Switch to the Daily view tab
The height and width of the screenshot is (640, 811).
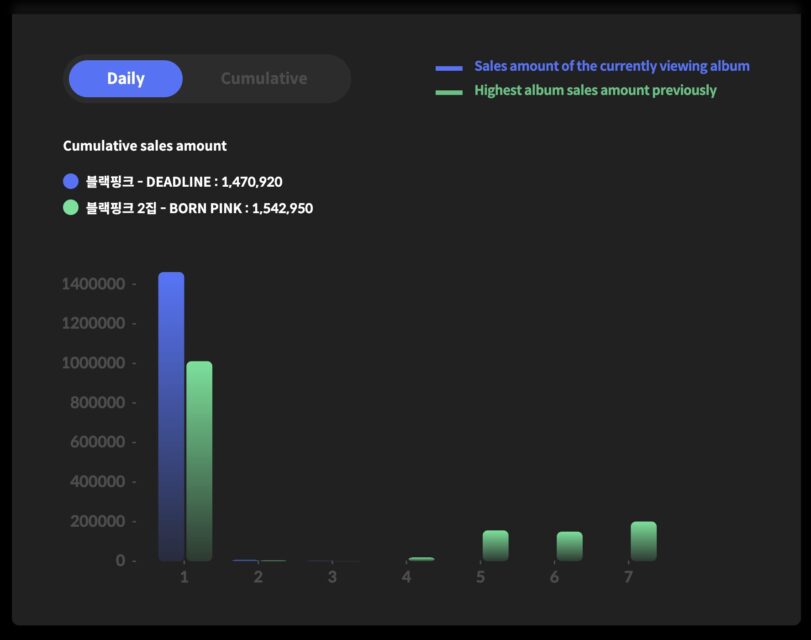126,79
